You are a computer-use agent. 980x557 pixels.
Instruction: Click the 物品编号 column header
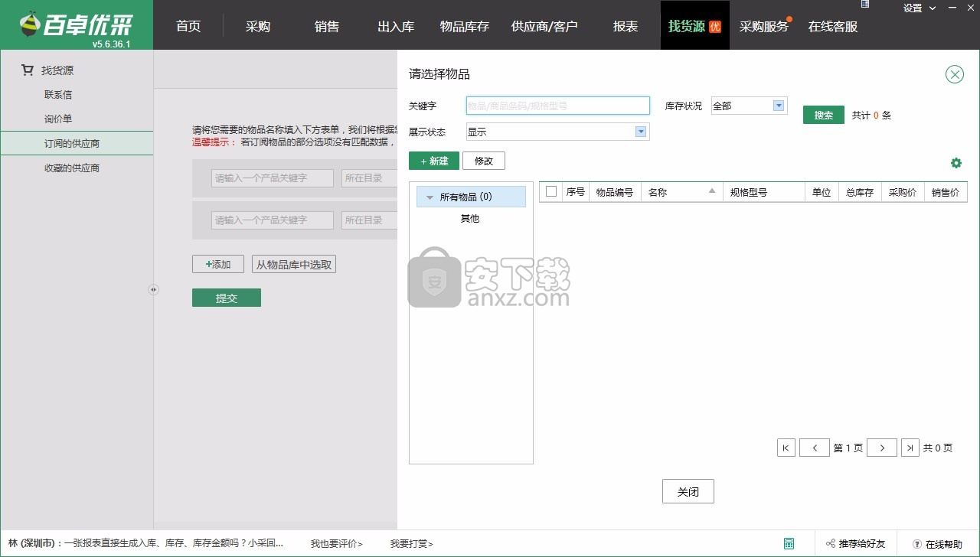615,192
